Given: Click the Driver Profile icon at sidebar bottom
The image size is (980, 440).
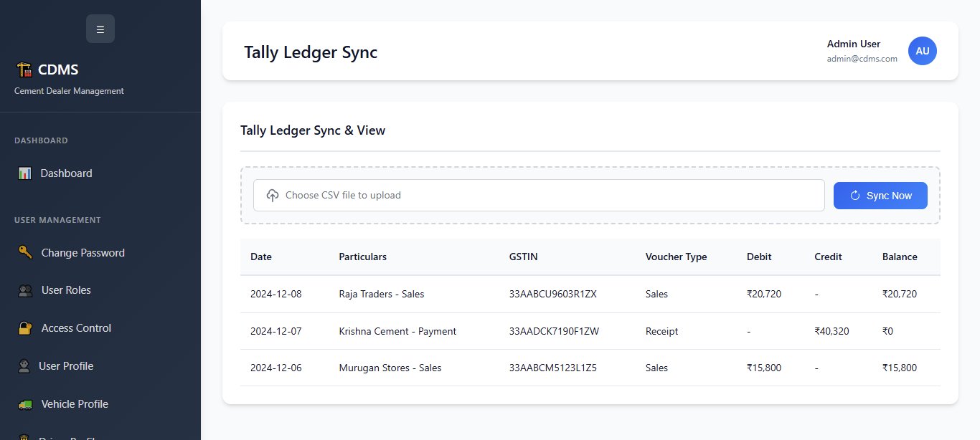Looking at the screenshot, I should coord(24,437).
